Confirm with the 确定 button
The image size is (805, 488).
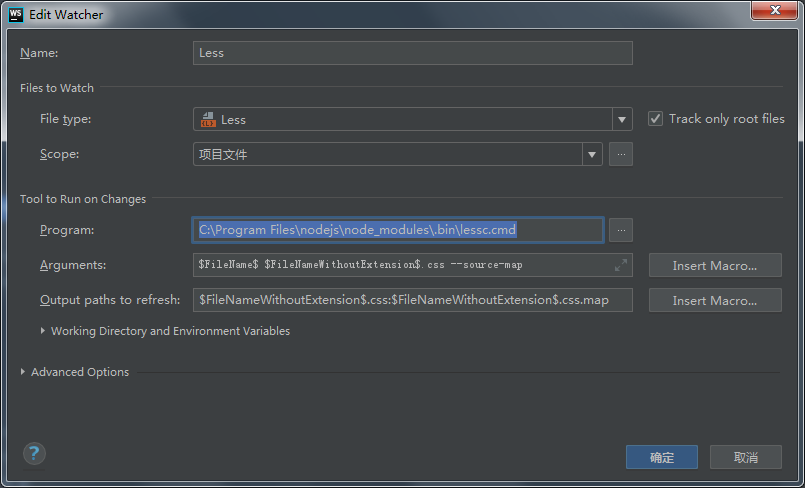[x=661, y=457]
